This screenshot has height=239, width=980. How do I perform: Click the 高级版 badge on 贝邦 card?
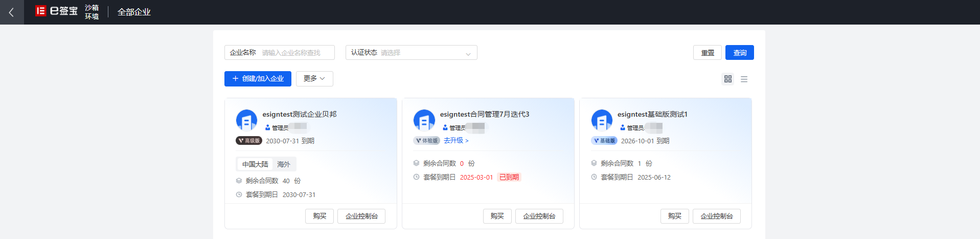[249, 141]
